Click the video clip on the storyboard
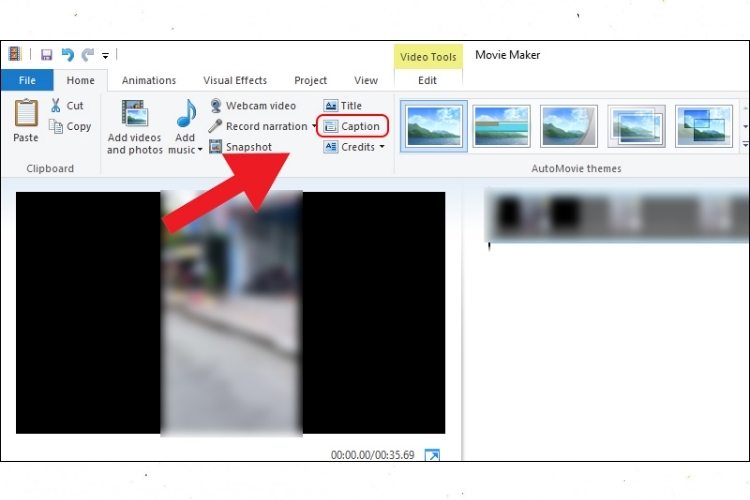Image resolution: width=750 pixels, height=500 pixels. tap(617, 214)
